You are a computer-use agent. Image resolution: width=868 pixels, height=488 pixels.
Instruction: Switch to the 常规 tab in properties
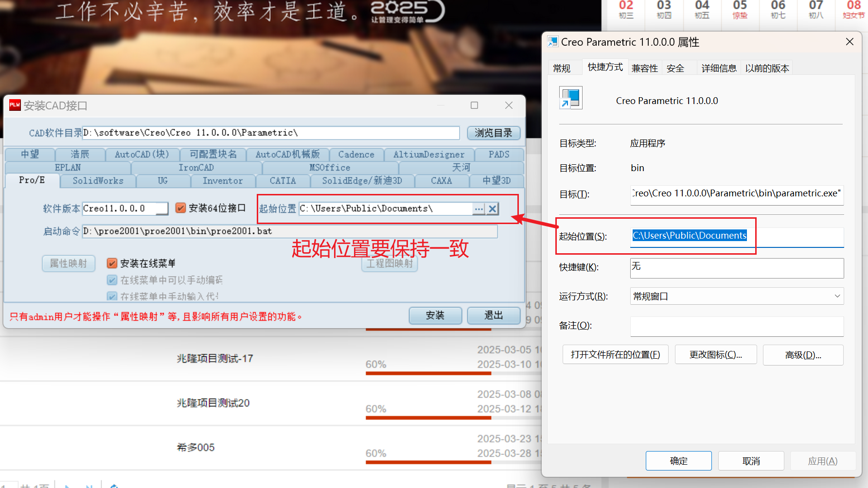coord(562,68)
